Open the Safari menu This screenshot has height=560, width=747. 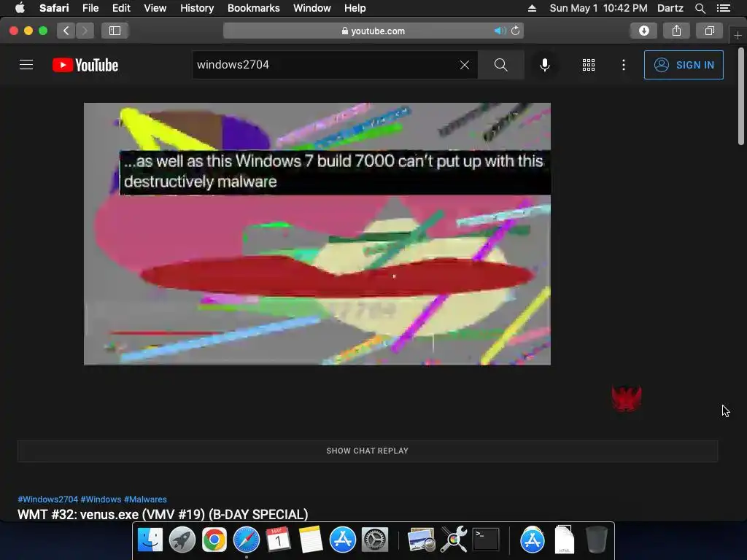pos(54,8)
